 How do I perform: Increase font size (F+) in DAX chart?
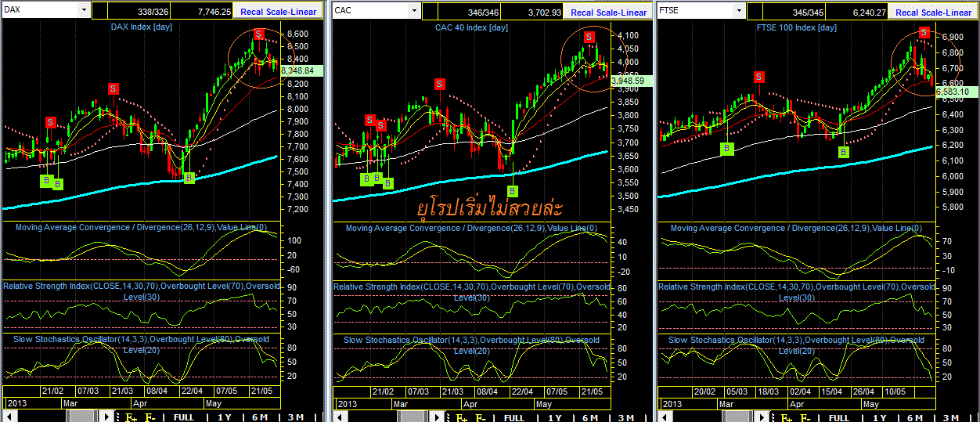(132, 417)
